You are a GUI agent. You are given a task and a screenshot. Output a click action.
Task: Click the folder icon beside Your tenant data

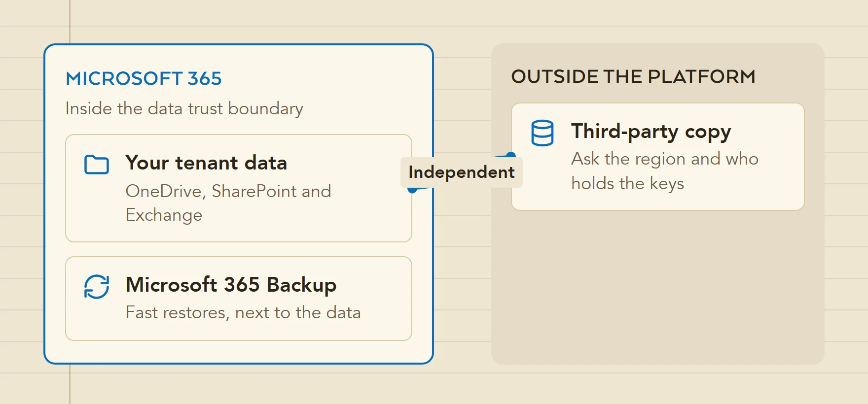[x=97, y=165]
